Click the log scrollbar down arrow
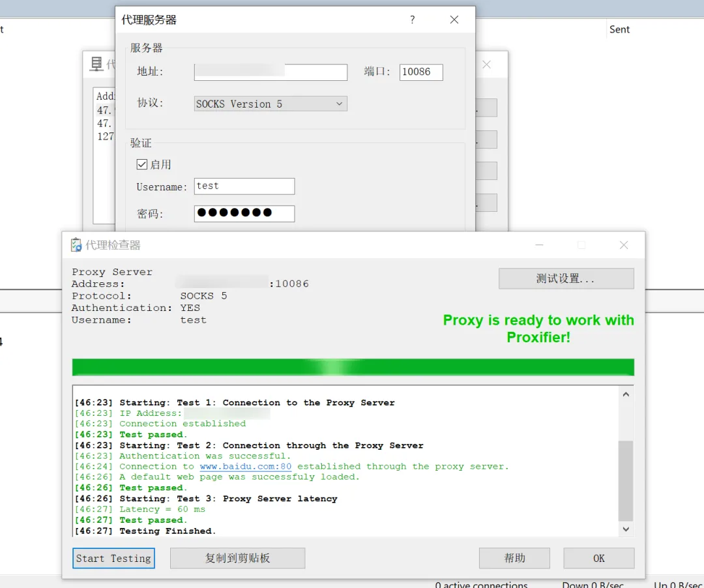Image resolution: width=704 pixels, height=588 pixels. tap(626, 529)
